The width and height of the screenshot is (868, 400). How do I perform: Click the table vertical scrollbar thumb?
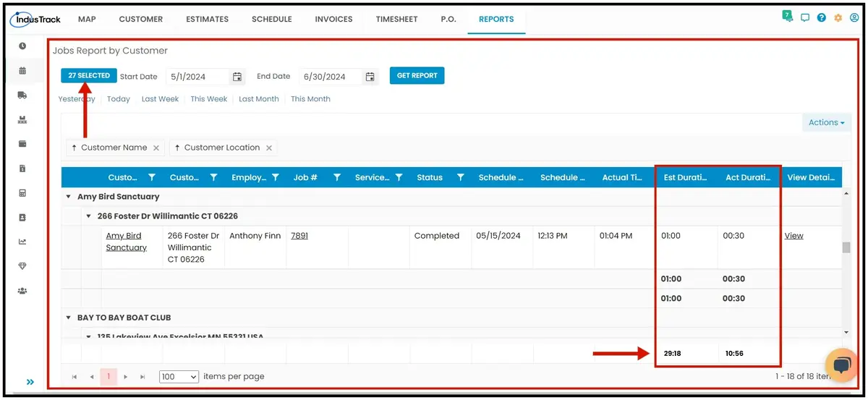tap(846, 247)
